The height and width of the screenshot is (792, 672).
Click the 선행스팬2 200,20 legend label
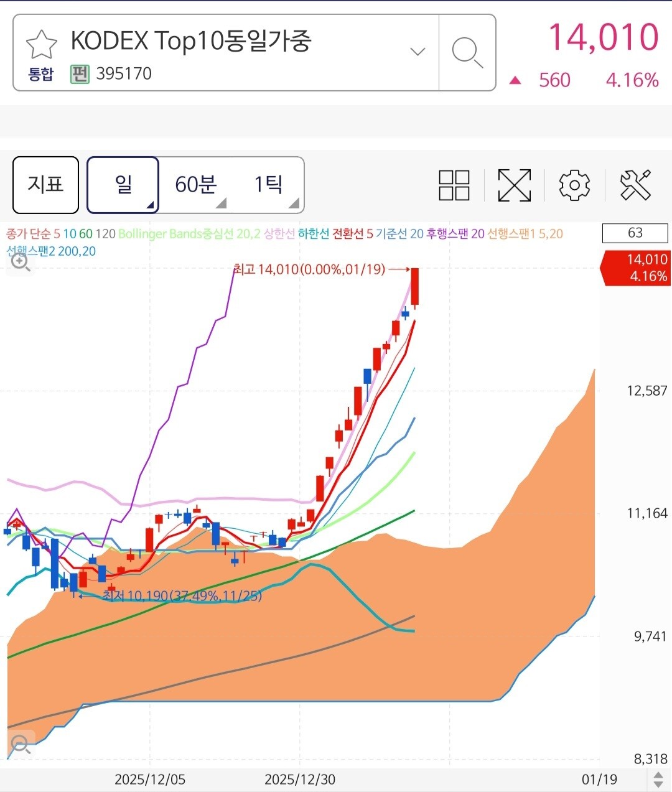(x=51, y=251)
